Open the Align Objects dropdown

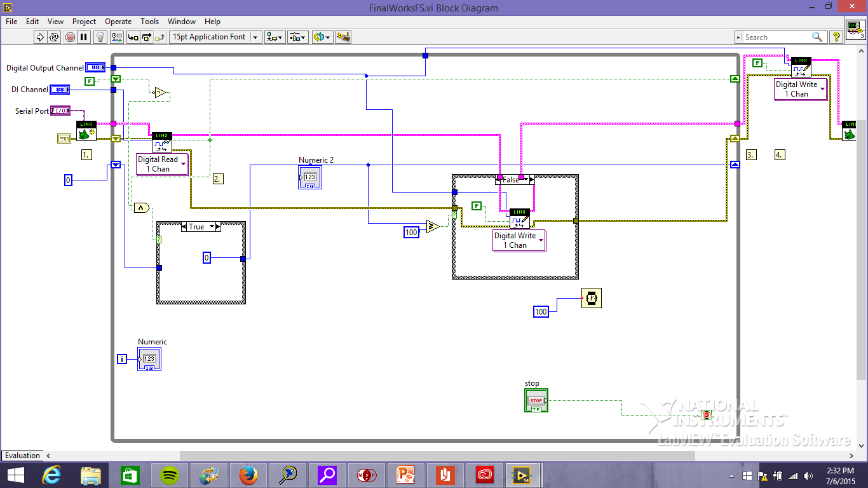tap(275, 37)
